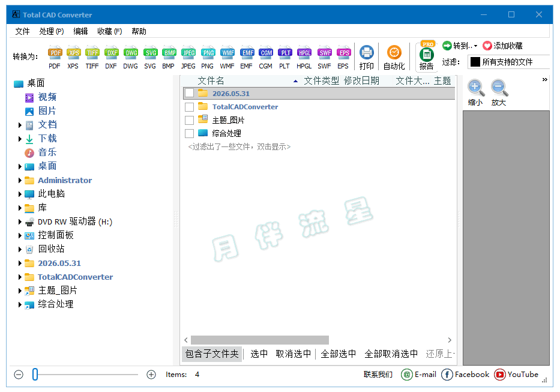Image resolution: width=560 pixels, height=392 pixels.
Task: Select SVG output icon
Action: [x=150, y=57]
